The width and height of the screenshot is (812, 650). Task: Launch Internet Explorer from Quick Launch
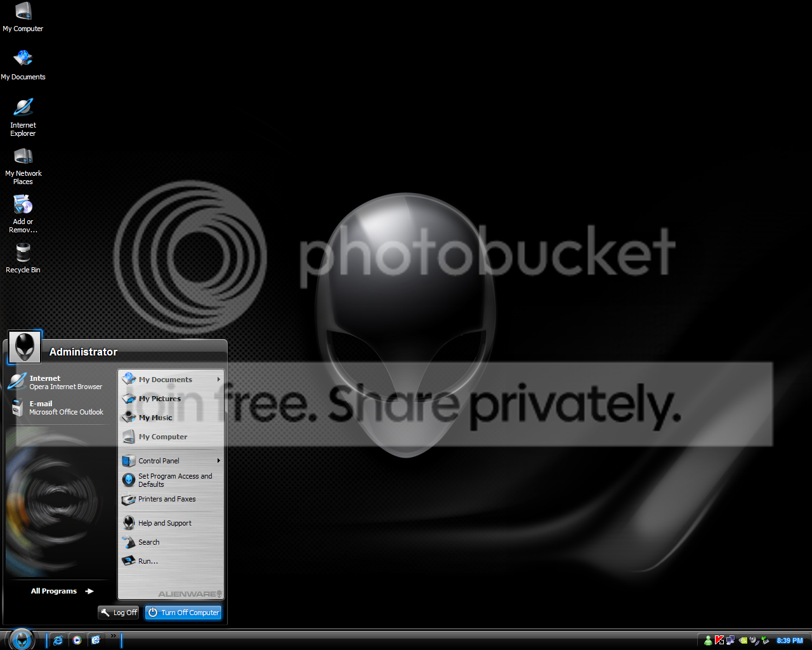click(x=58, y=640)
